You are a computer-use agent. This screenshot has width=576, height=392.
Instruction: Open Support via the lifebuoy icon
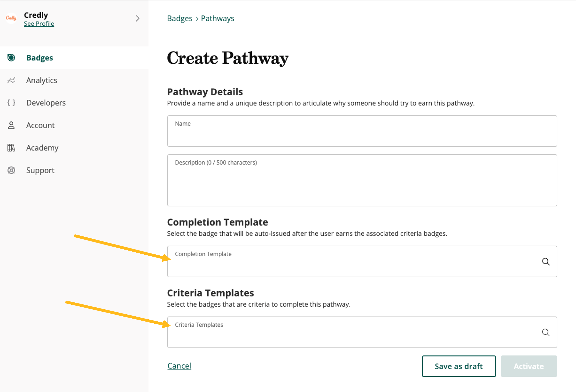[x=11, y=170]
